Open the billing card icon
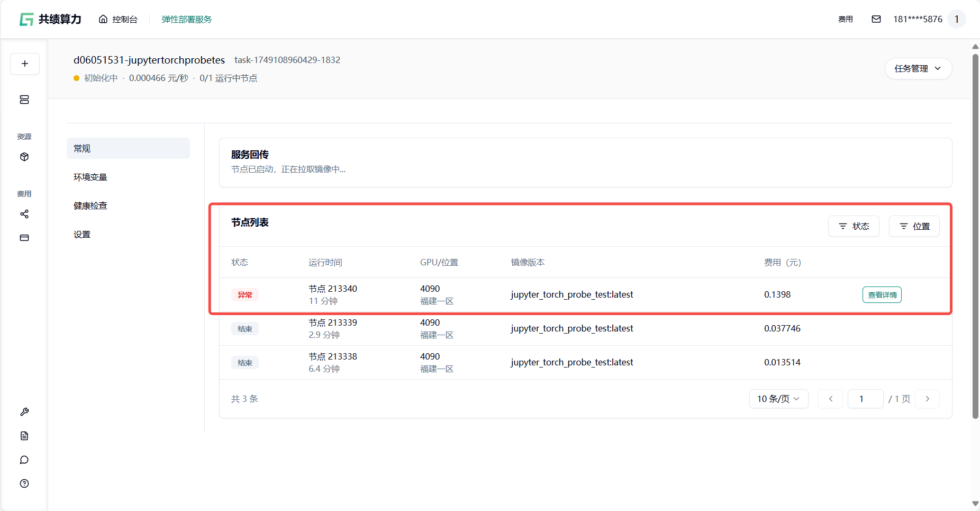Viewport: 980px width, 511px height. (x=24, y=238)
